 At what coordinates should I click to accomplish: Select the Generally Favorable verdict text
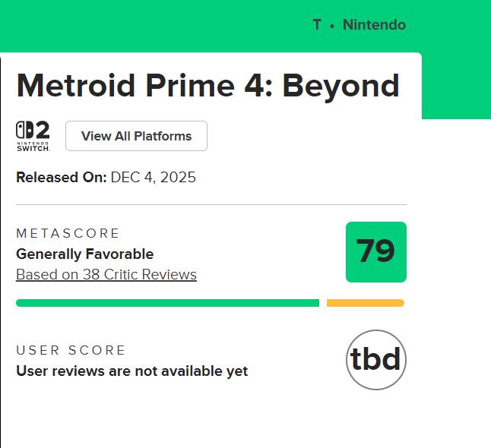[x=84, y=254]
